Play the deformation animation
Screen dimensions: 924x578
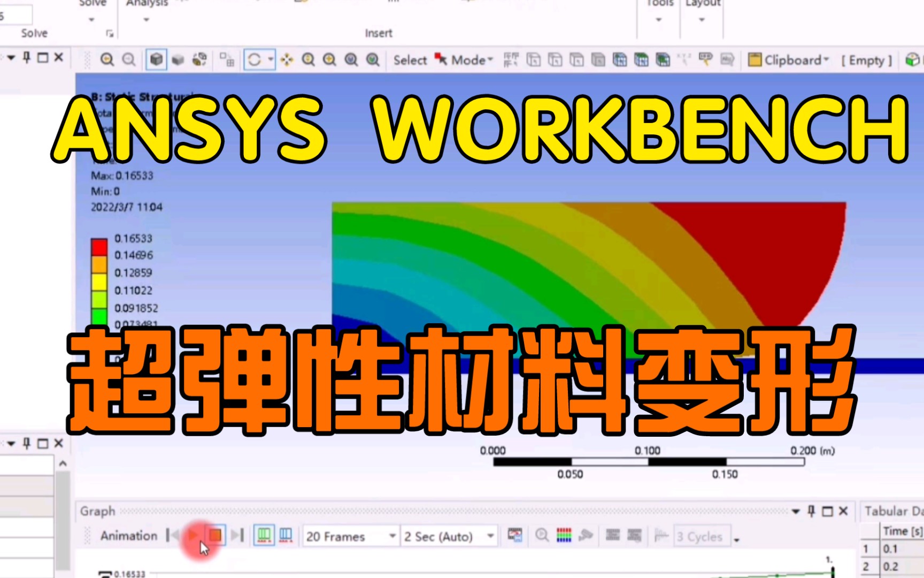[193, 535]
